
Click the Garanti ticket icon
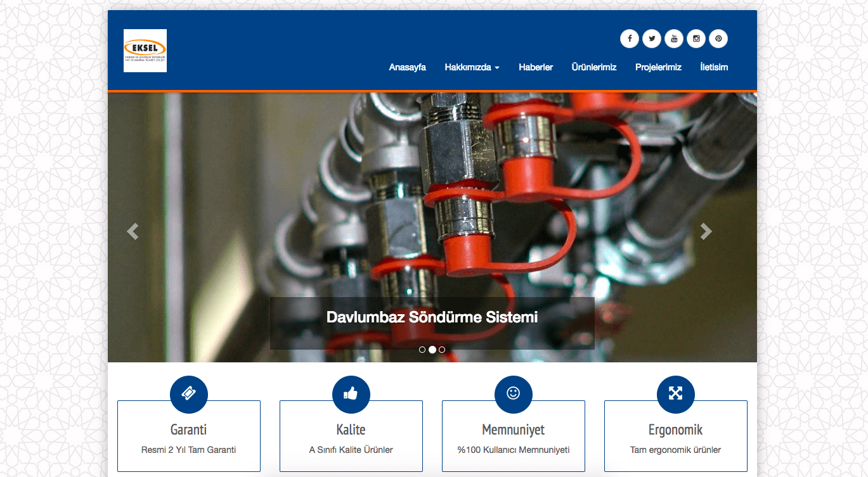point(189,393)
